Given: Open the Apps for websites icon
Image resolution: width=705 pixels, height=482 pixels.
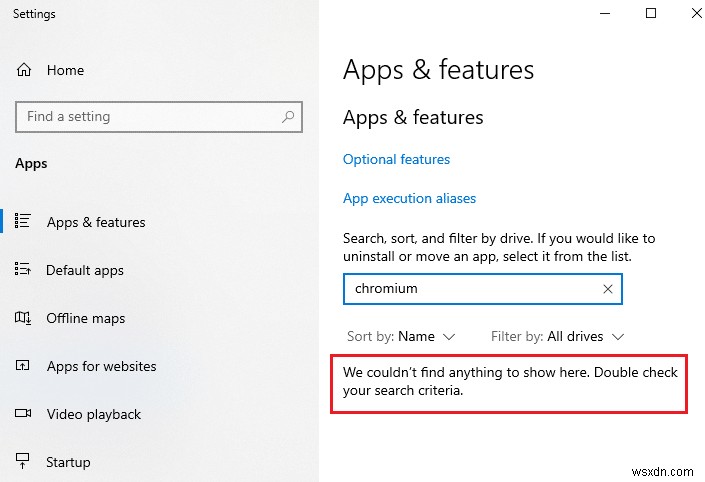Looking at the screenshot, I should click(23, 366).
